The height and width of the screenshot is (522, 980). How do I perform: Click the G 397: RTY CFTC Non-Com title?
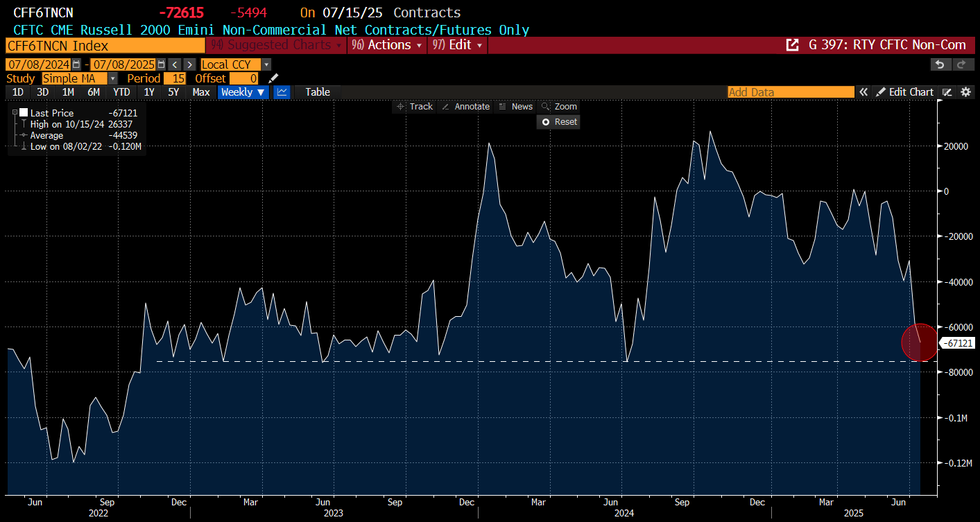[888, 45]
